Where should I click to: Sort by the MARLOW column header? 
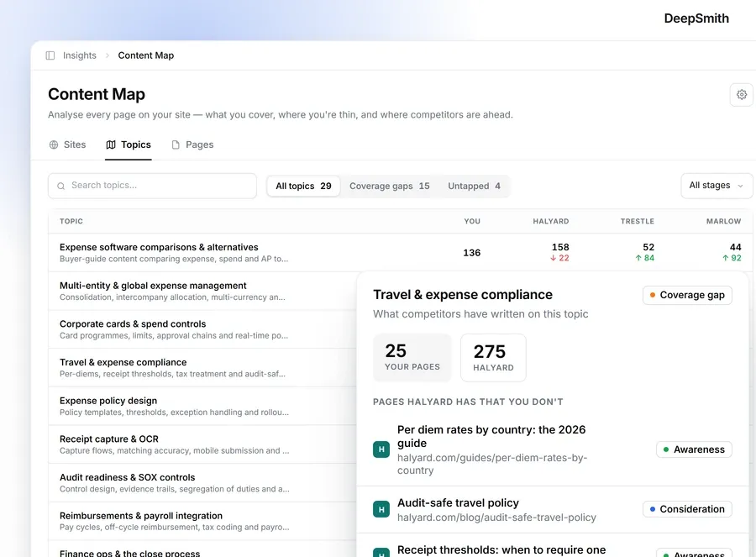pyautogui.click(x=723, y=221)
